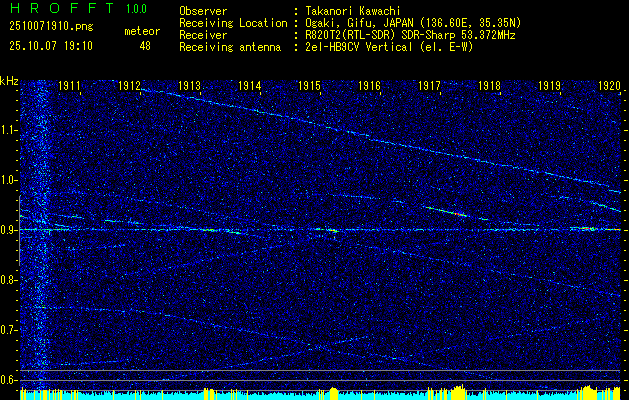629x400 pixels.
Task: Click the red echo on 0.9 kHz line near 1919
Action: click(x=587, y=228)
